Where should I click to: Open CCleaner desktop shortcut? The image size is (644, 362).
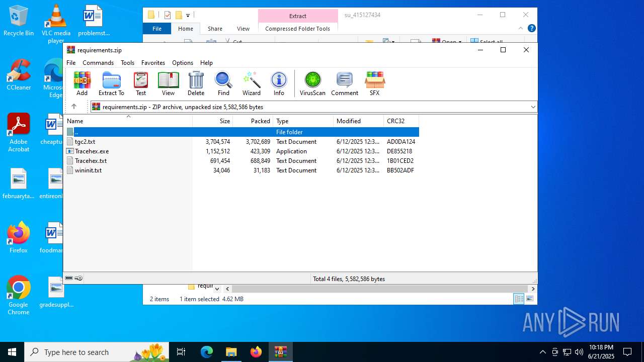pyautogui.click(x=19, y=75)
